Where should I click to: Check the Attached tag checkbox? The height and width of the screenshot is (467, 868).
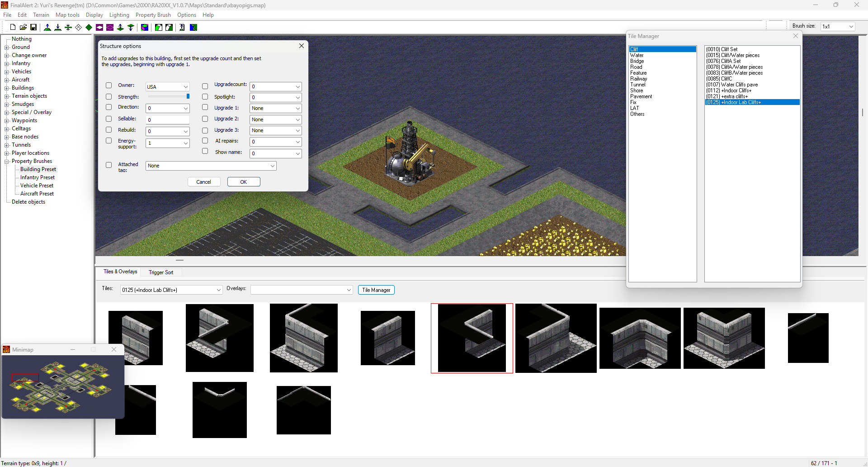[109, 165]
